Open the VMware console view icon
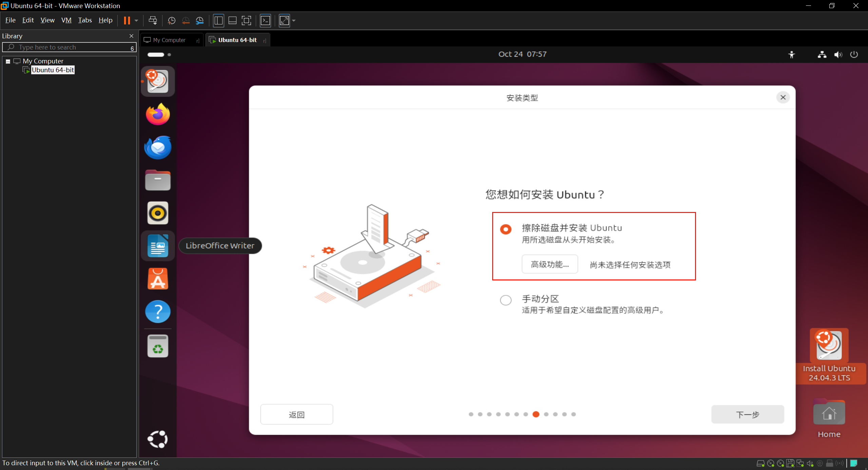 click(x=265, y=21)
